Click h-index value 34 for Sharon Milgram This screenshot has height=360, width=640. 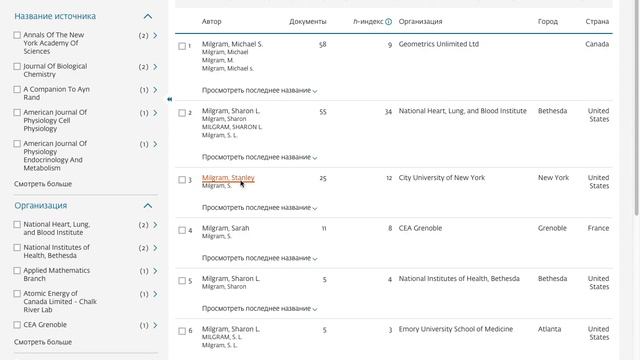click(388, 111)
